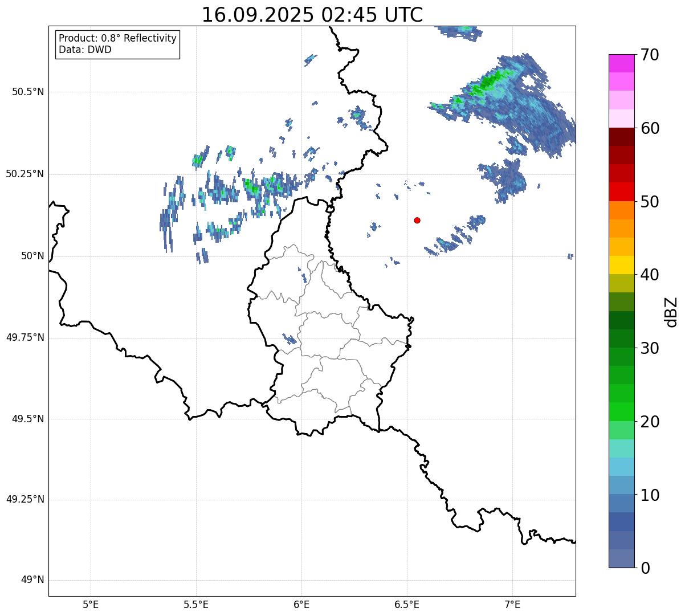Click the 'Product: 0.8° Reflectivity' text
Image resolution: width=685 pixels, height=616 pixels.
coord(118,38)
